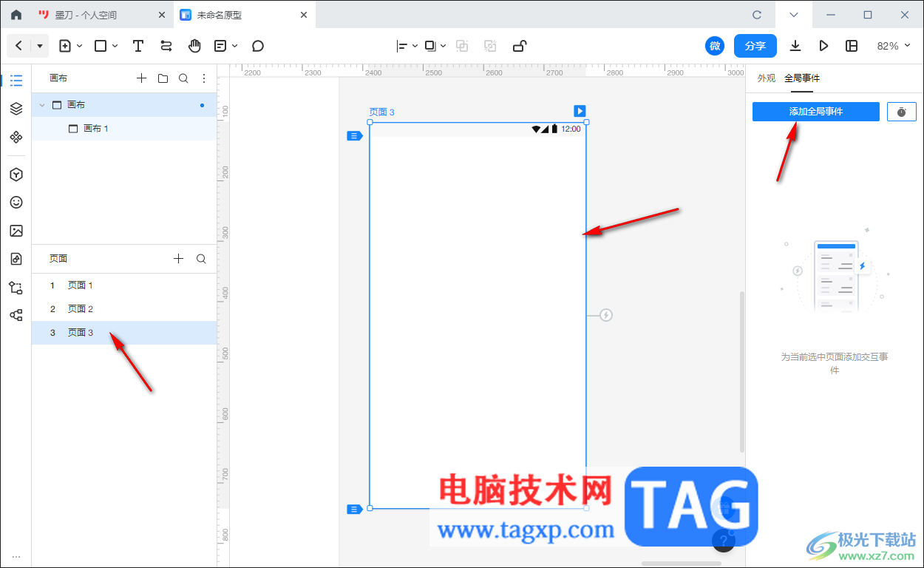Close the 墨刀 - 个人空间 tab
The image size is (924, 568).
(x=162, y=15)
